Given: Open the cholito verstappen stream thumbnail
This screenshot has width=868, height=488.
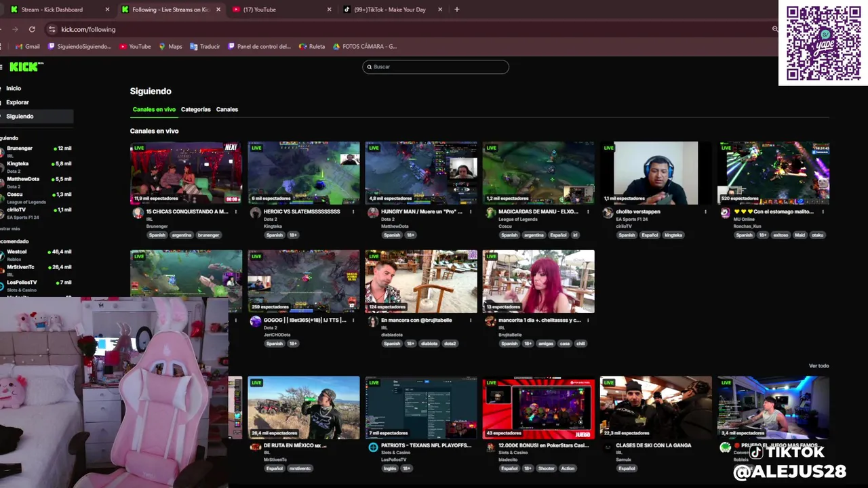Looking at the screenshot, I should point(656,173).
